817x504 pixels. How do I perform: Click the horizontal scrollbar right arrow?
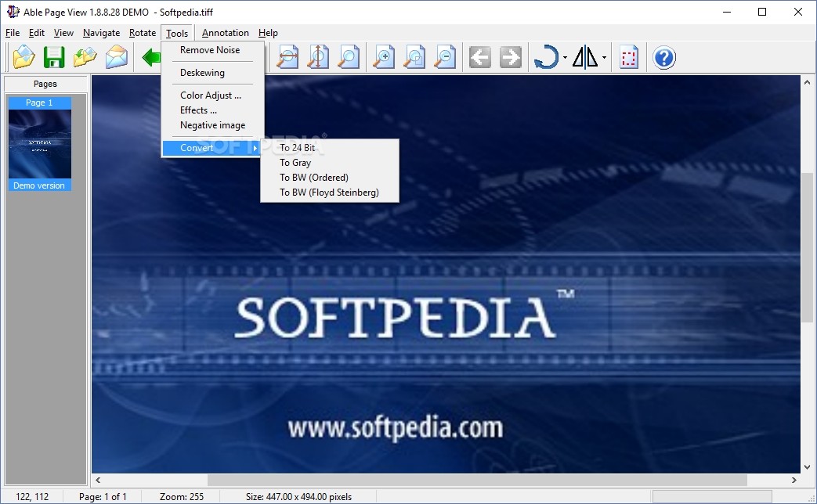click(x=794, y=480)
